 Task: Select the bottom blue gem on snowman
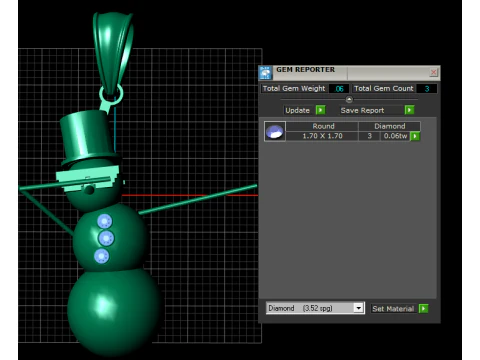(102, 256)
